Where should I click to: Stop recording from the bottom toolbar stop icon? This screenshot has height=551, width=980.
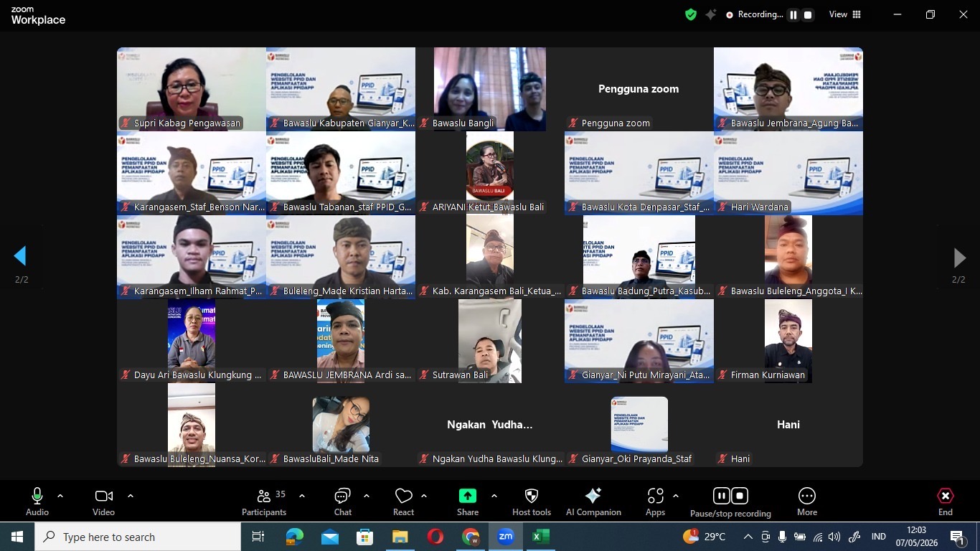(x=740, y=496)
